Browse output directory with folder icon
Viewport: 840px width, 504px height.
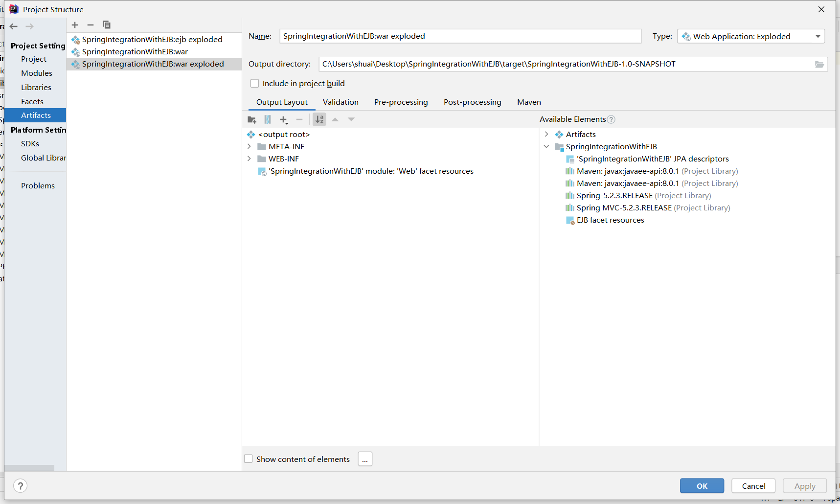(819, 64)
